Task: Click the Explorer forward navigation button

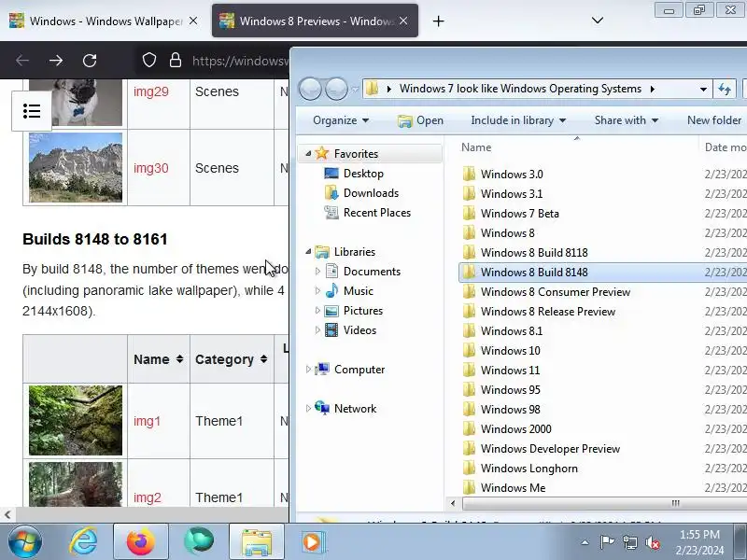Action: tap(336, 89)
